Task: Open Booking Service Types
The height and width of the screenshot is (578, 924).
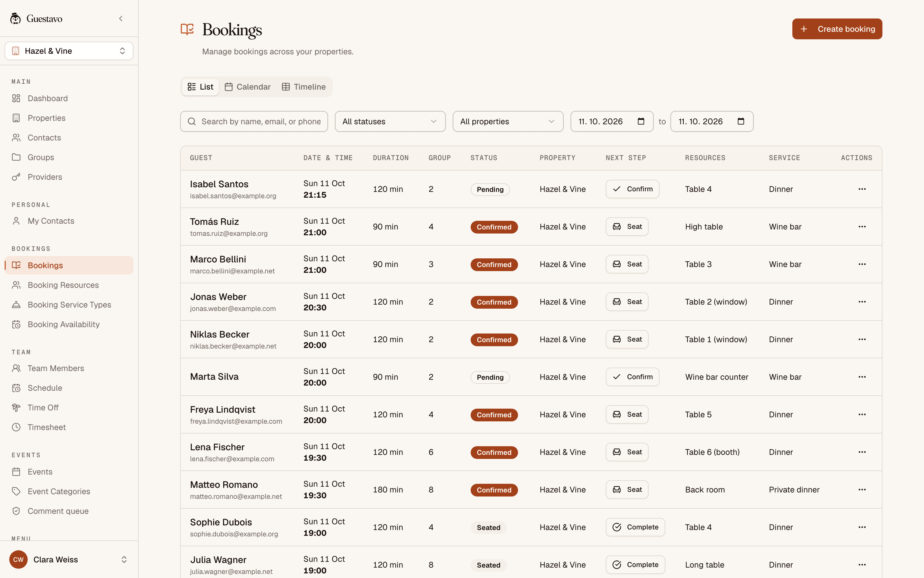Action: coord(69,305)
